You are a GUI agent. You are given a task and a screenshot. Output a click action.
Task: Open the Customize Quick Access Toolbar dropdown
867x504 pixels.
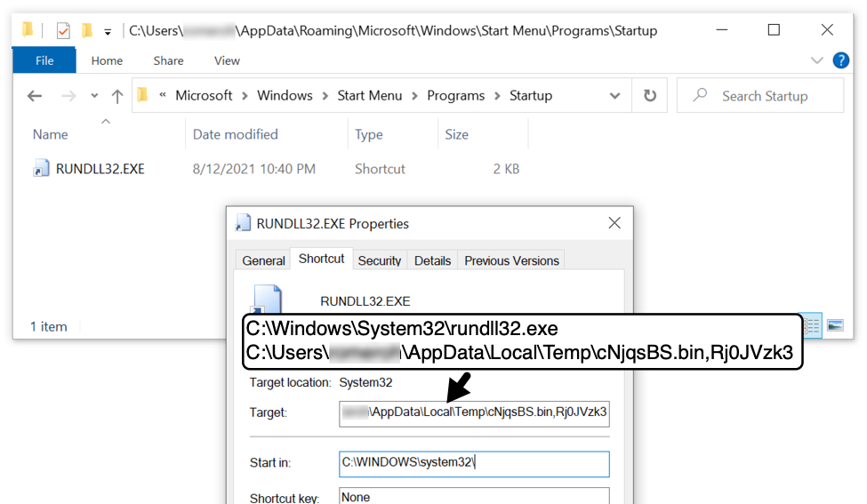pyautogui.click(x=108, y=32)
